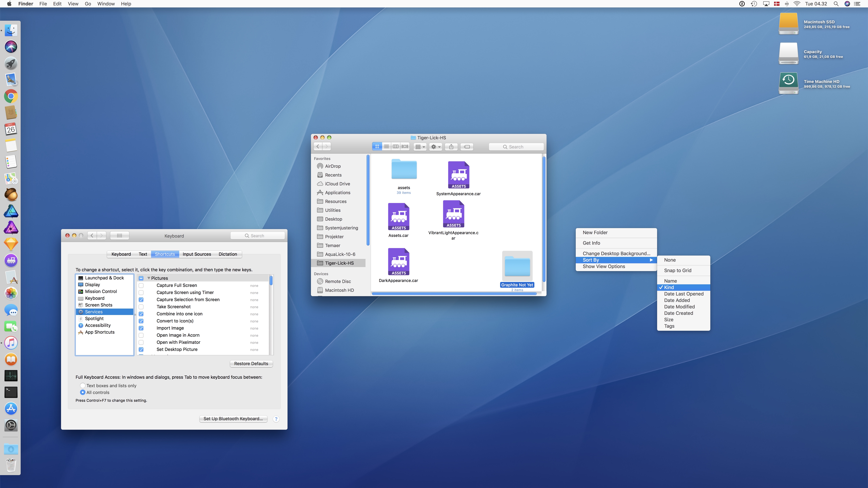The image size is (868, 488).
Task: Choose New Folder from context menu
Action: 616,232
